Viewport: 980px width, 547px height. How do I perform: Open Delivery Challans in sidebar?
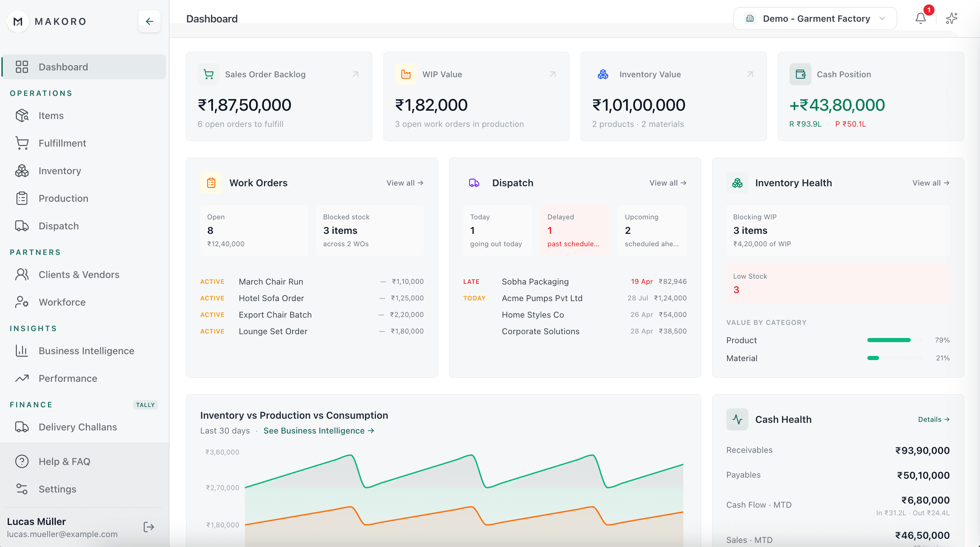coord(84,427)
